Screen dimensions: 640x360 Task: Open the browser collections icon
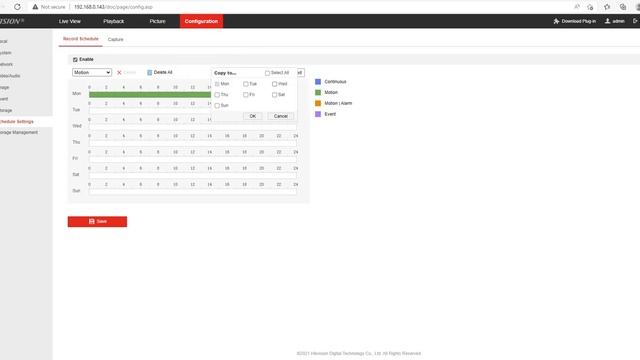(623, 7)
